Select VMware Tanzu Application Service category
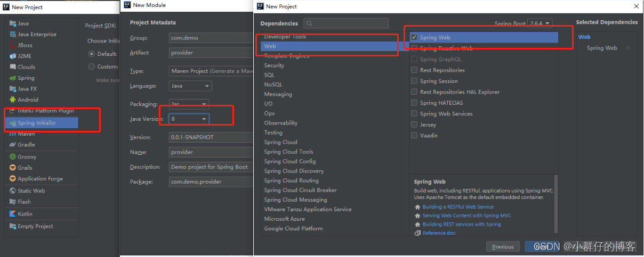The height and width of the screenshot is (257, 644). click(308, 209)
